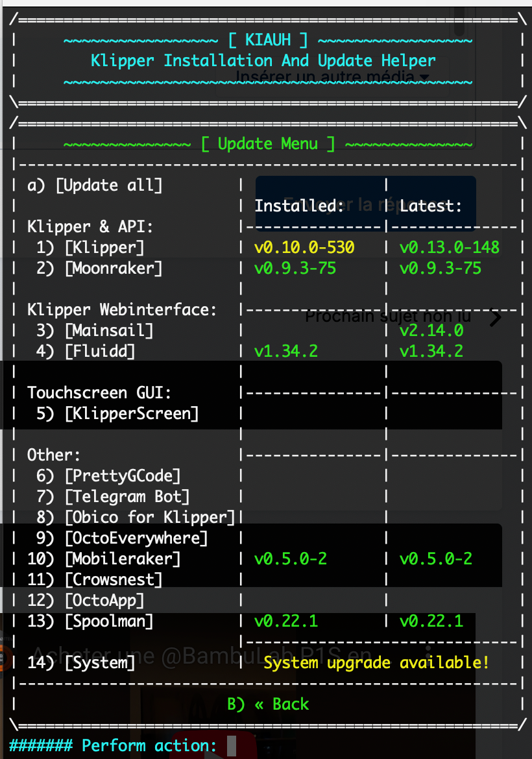
Task: Click Fluidd installed version v1.34.2
Action: point(286,351)
